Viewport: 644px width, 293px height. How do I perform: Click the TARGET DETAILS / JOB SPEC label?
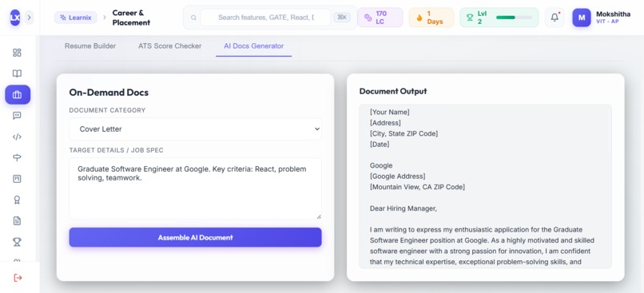pyautogui.click(x=116, y=150)
